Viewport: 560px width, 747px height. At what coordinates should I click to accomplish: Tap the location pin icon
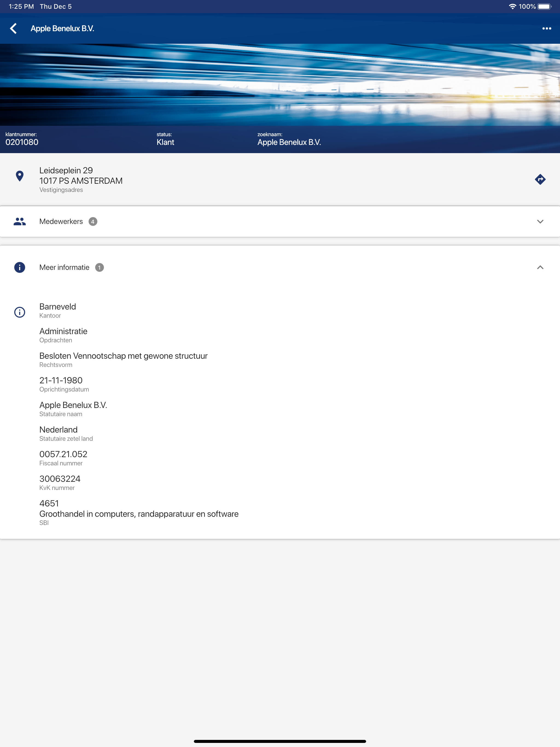point(20,176)
